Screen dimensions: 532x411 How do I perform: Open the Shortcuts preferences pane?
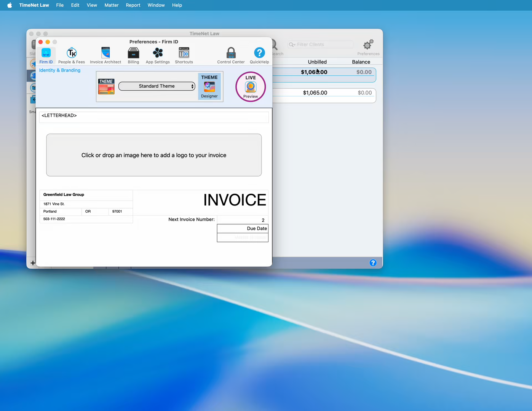pos(184,56)
